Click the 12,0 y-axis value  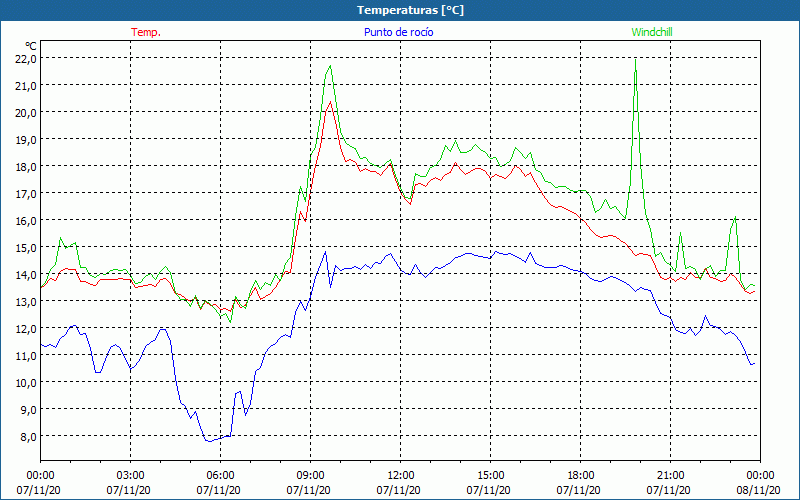[26, 329]
